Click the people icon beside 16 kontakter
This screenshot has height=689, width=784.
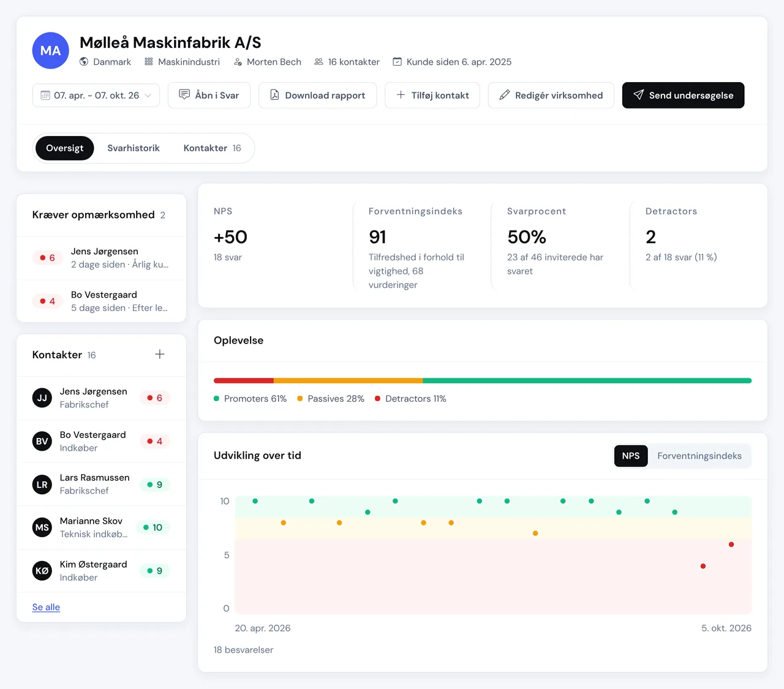tap(318, 62)
